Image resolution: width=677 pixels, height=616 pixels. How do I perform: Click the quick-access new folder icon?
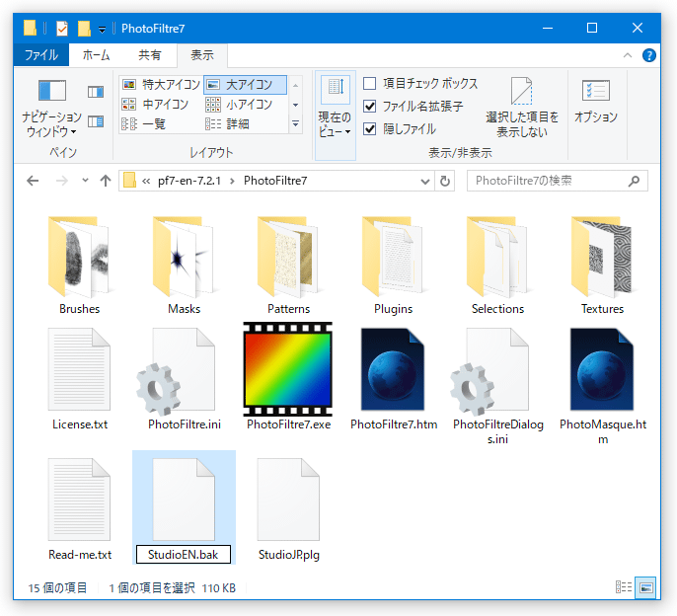pyautogui.click(x=84, y=29)
